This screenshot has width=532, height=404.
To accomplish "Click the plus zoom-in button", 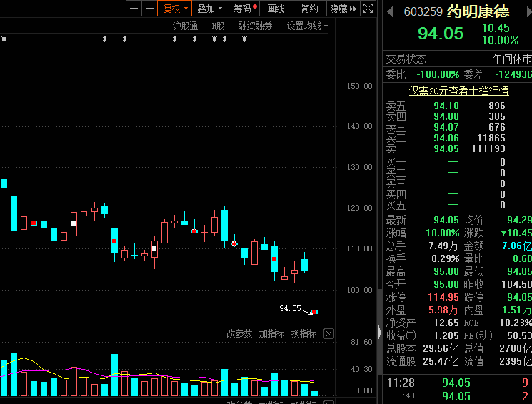I will pos(134,9).
